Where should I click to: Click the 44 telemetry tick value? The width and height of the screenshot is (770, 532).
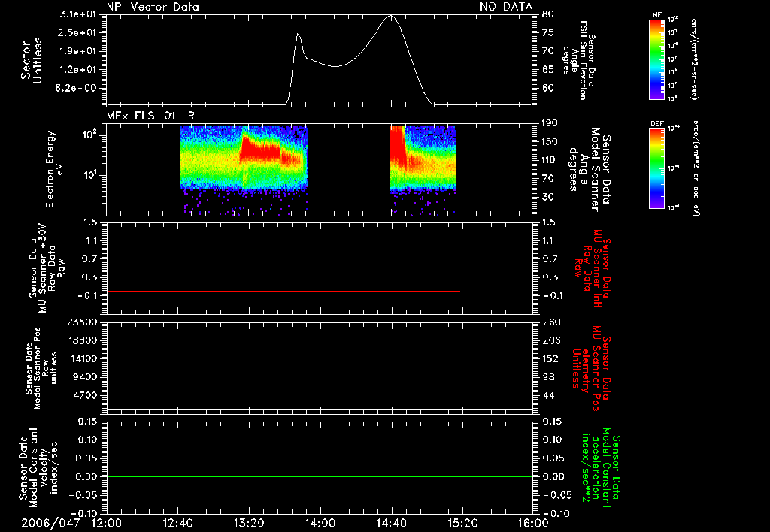tap(548, 395)
